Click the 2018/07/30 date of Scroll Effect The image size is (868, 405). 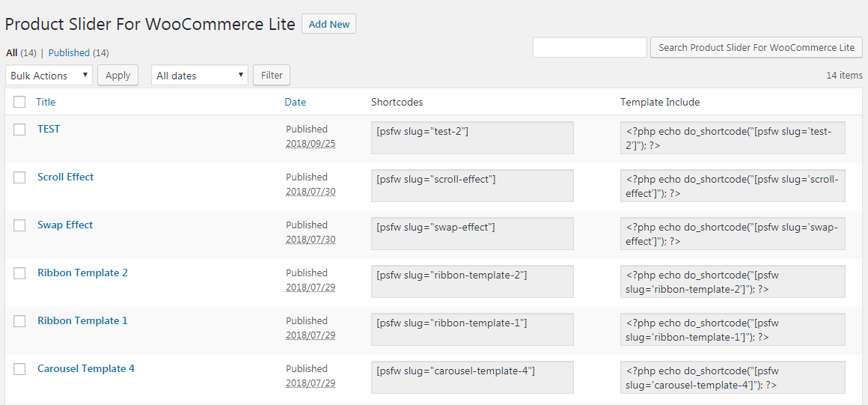(x=311, y=192)
